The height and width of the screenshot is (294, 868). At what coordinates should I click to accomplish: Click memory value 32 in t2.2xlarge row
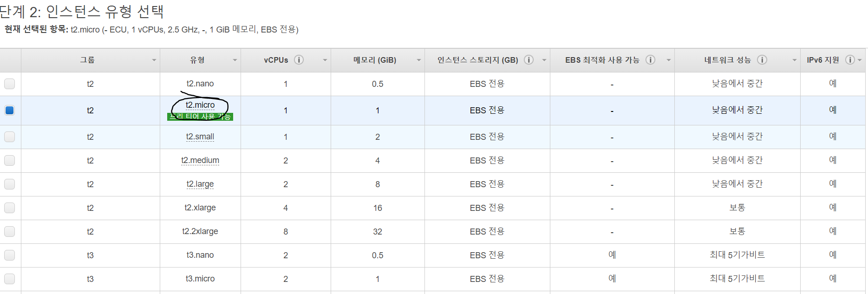(378, 231)
